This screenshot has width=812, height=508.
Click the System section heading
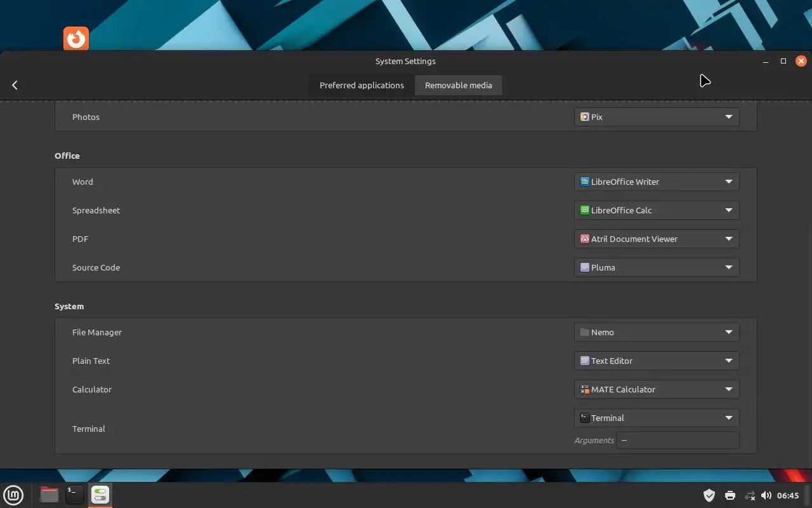coord(69,306)
